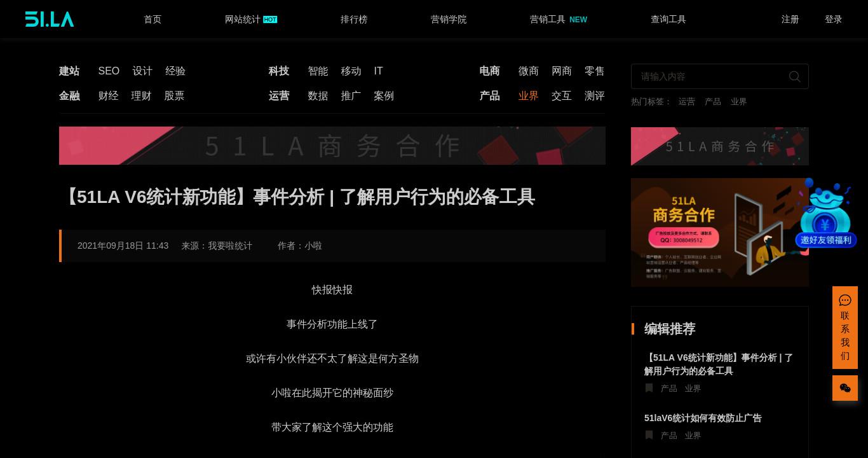
Task: Select the 数据 subcategory
Action: pyautogui.click(x=318, y=96)
